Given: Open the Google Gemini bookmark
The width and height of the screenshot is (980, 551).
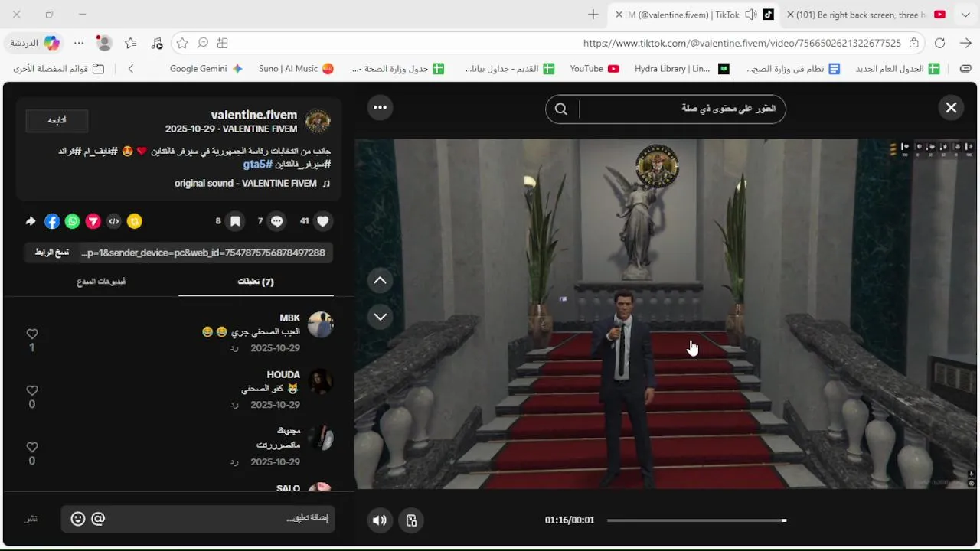Looking at the screenshot, I should click(x=206, y=69).
